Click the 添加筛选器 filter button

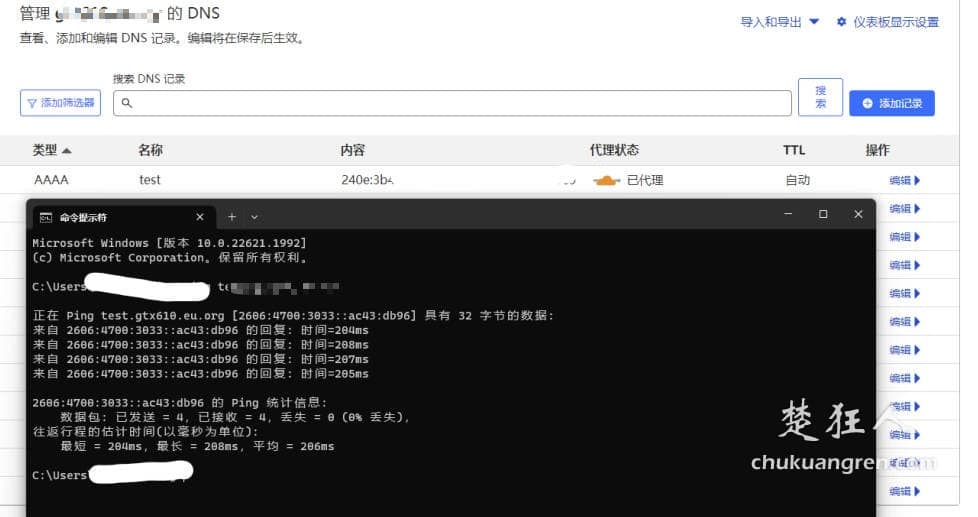click(61, 103)
